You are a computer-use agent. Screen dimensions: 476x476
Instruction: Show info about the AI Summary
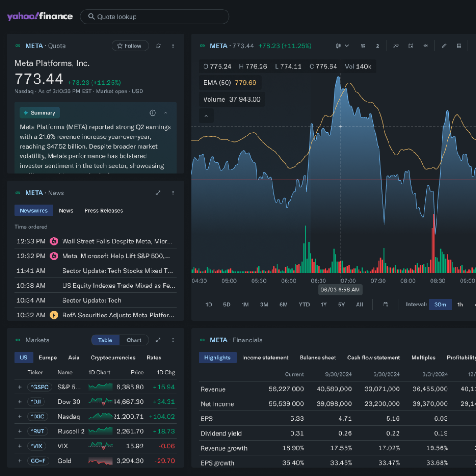tap(152, 113)
